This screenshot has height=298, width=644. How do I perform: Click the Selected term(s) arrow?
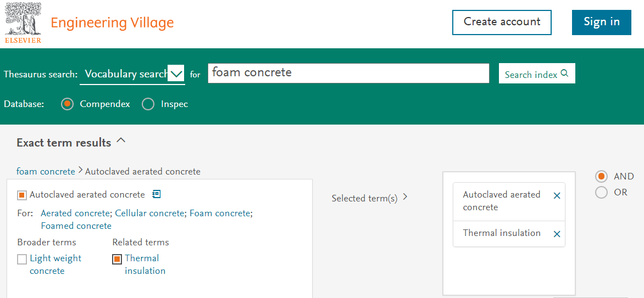coord(405,197)
